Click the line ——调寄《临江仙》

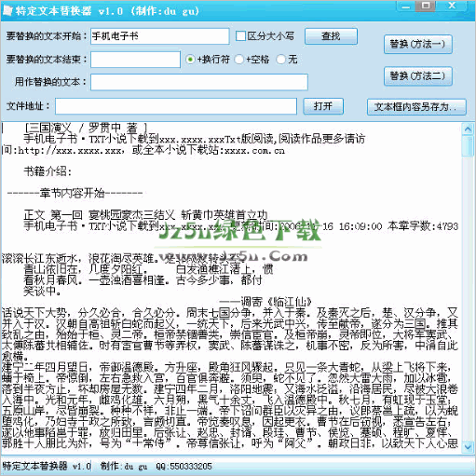point(265,301)
